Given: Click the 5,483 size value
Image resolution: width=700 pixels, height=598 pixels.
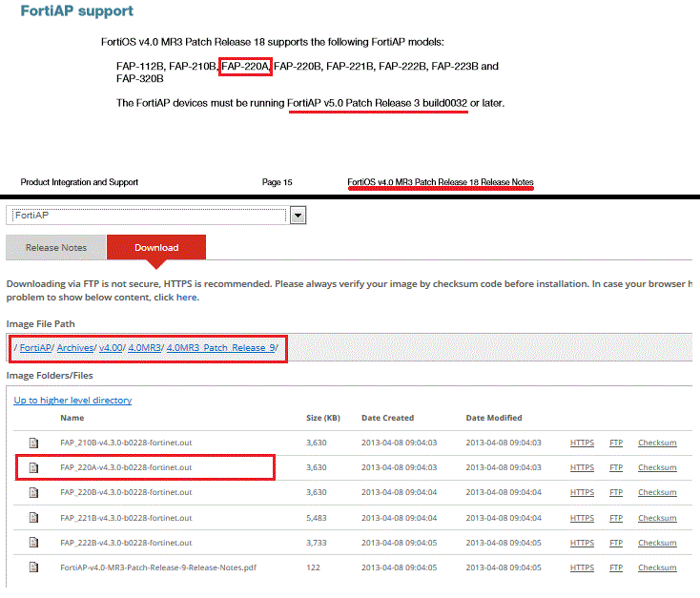Looking at the screenshot, I should [x=317, y=518].
